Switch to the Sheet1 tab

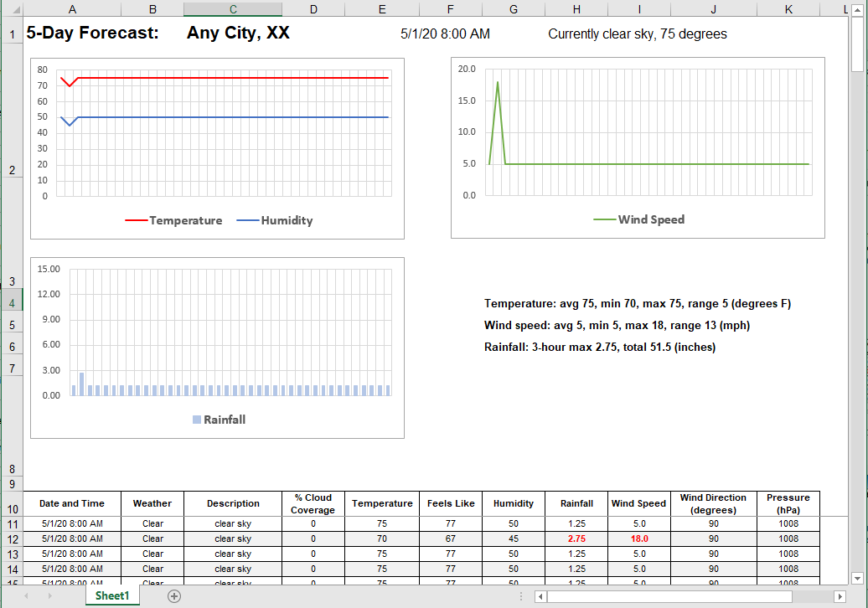(x=111, y=595)
